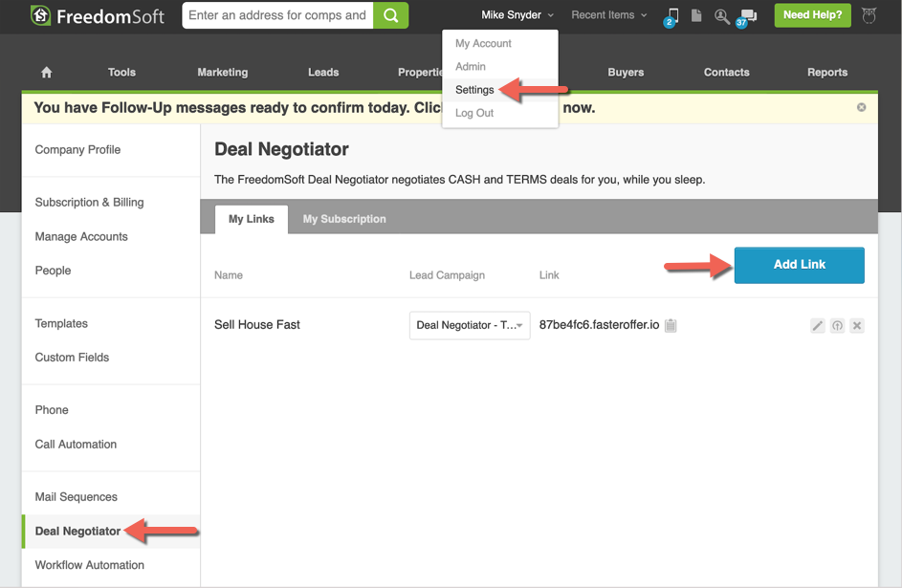Go to Home via house icon
Viewport: 902px width, 588px height.
pos(47,72)
